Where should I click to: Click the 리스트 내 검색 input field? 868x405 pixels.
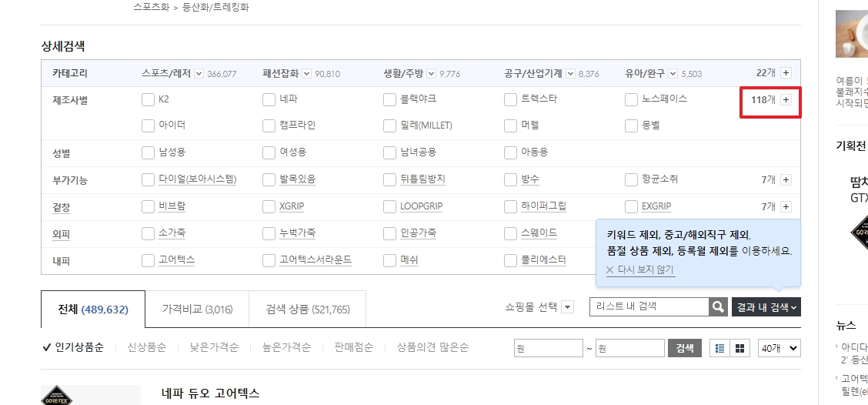[x=649, y=306]
